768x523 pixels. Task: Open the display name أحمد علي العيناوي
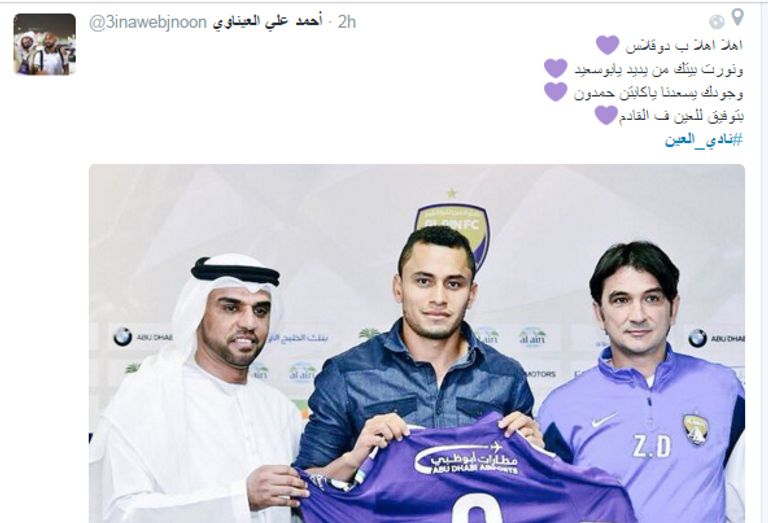click(x=267, y=22)
